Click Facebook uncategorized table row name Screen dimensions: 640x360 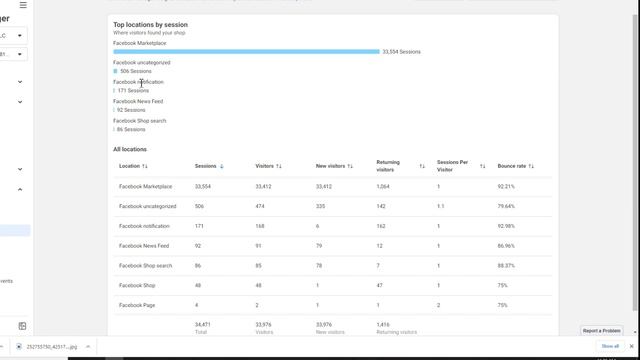click(147, 206)
